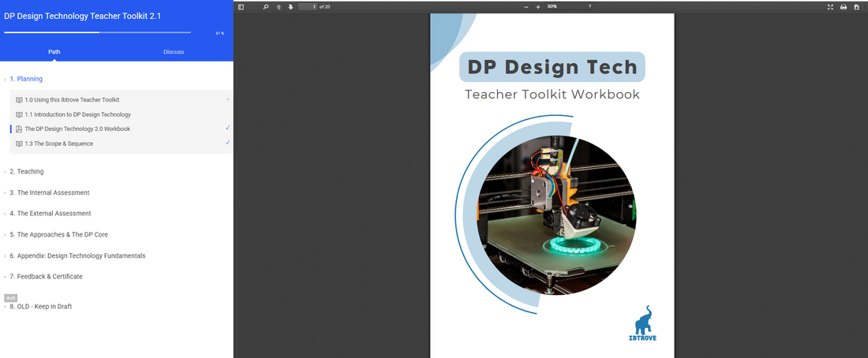The height and width of the screenshot is (358, 868).
Task: Toggle the PDF viewer sidebar
Action: click(x=241, y=7)
